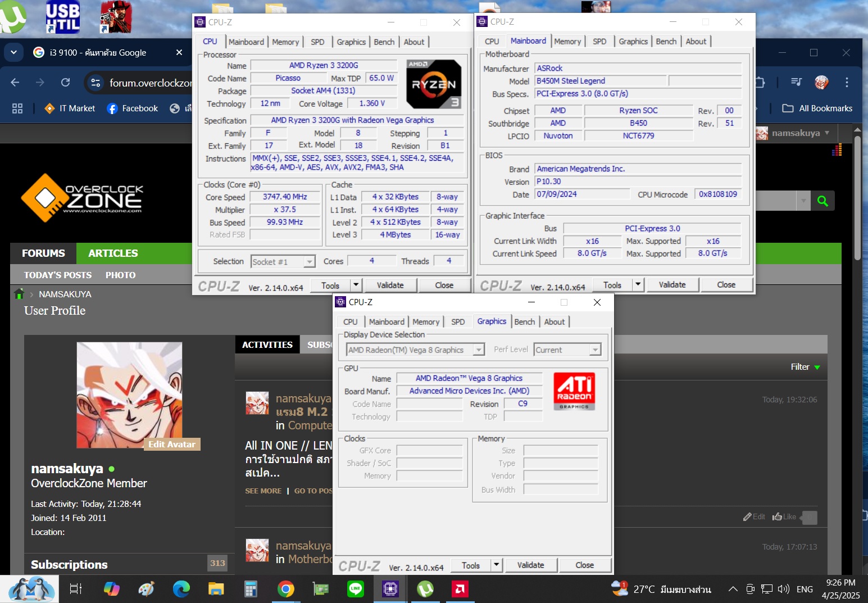Click Close button in Mainboard window

(x=726, y=284)
